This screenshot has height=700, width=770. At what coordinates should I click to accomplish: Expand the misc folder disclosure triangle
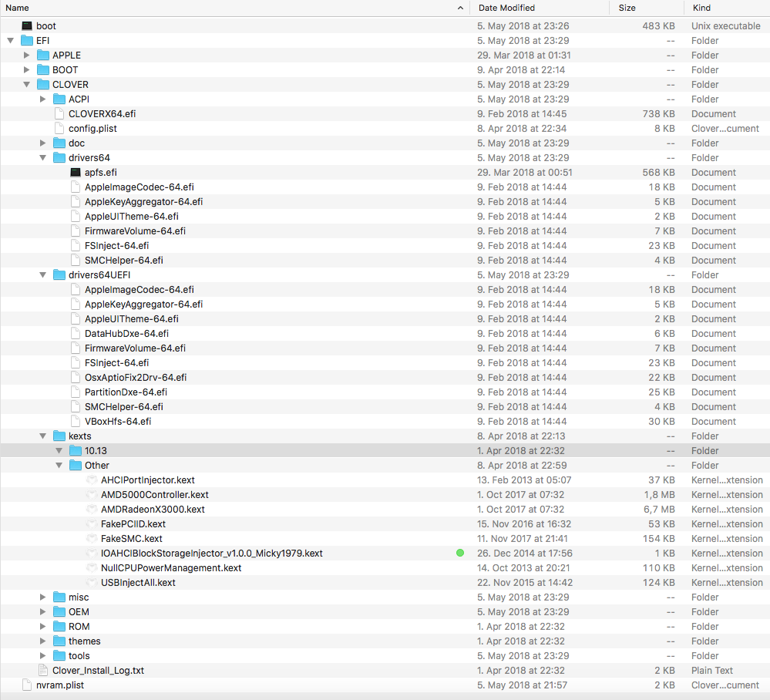pos(42,597)
